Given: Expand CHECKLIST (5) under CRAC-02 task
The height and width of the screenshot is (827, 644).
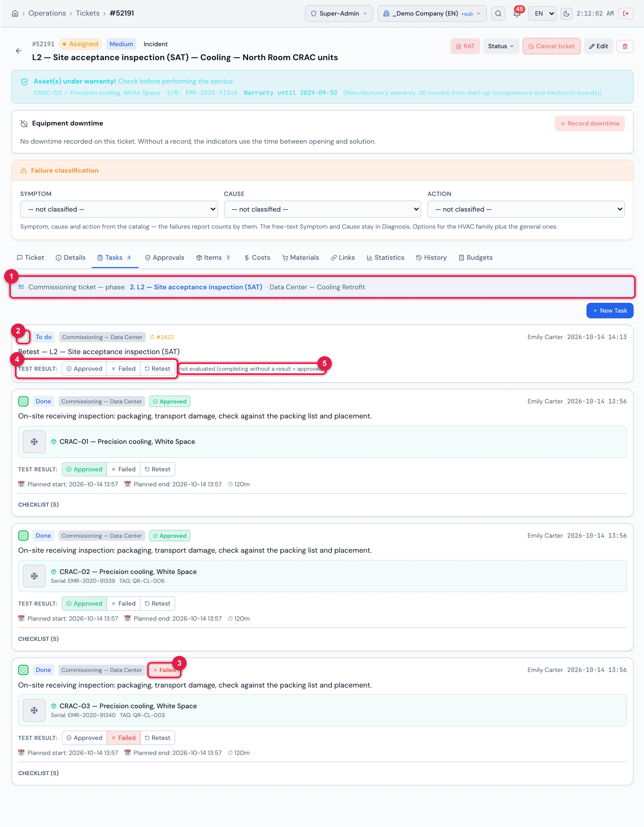Looking at the screenshot, I should pos(38,639).
